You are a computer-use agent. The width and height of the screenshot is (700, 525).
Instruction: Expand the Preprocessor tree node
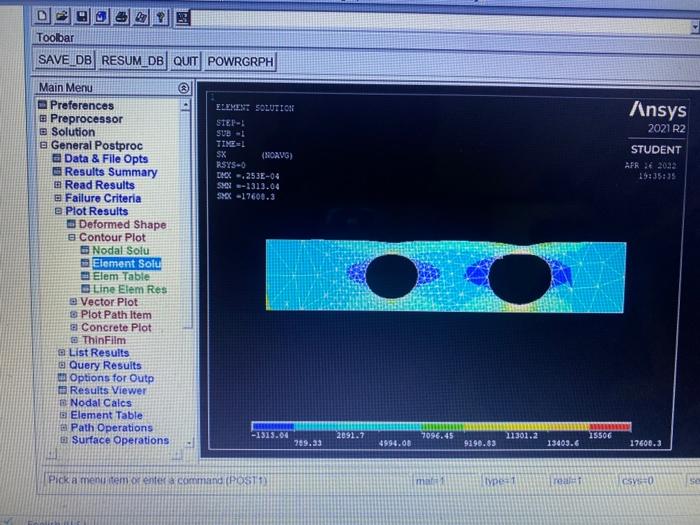pyautogui.click(x=43, y=119)
